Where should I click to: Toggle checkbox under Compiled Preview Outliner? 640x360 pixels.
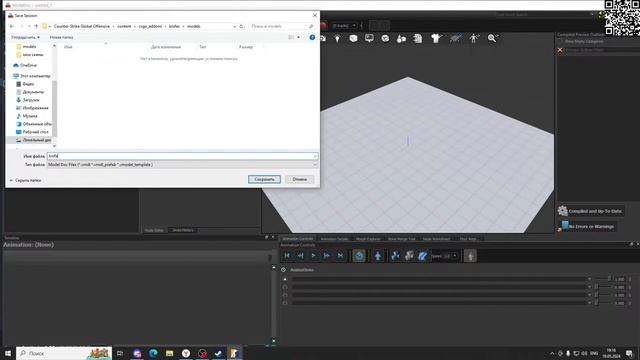coord(560,42)
